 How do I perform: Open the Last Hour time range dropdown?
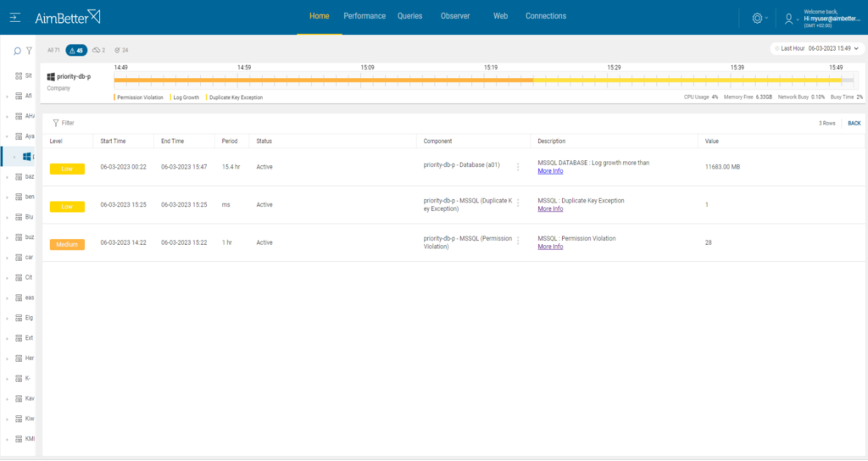817,48
